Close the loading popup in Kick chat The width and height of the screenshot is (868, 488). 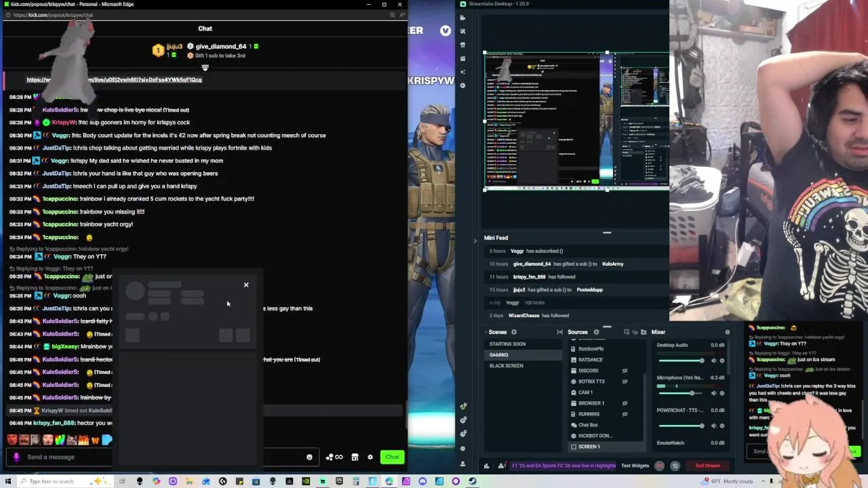pos(246,285)
